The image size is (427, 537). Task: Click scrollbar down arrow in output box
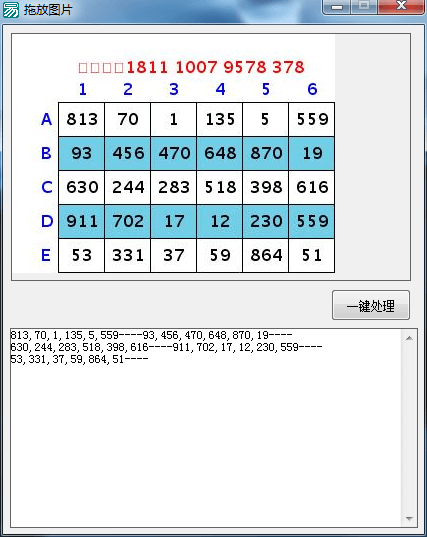[409, 519]
